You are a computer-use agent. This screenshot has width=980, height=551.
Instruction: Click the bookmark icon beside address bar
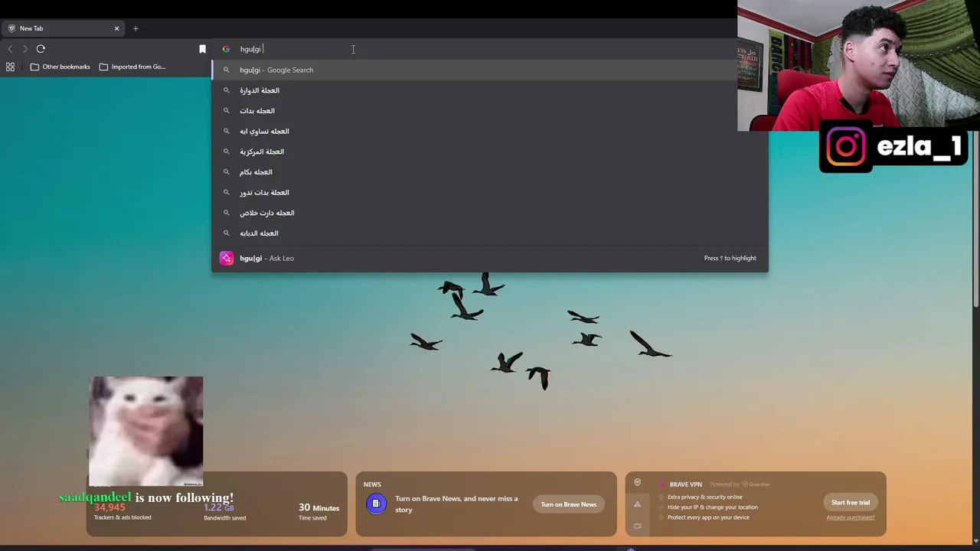point(202,49)
